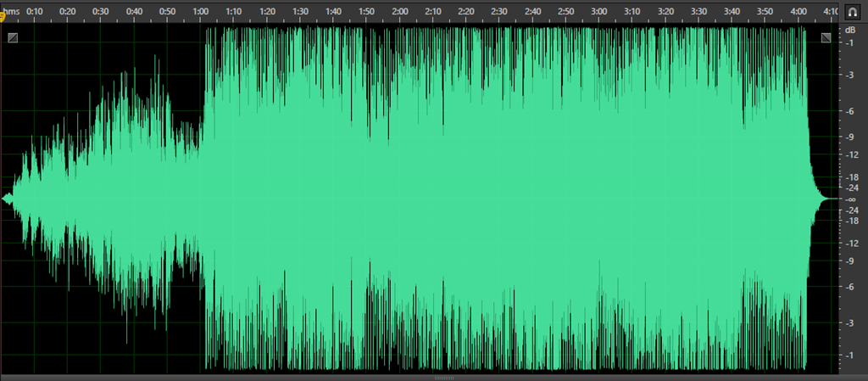Select the 3:50 time label
This screenshot has width=868, height=381.
click(765, 11)
